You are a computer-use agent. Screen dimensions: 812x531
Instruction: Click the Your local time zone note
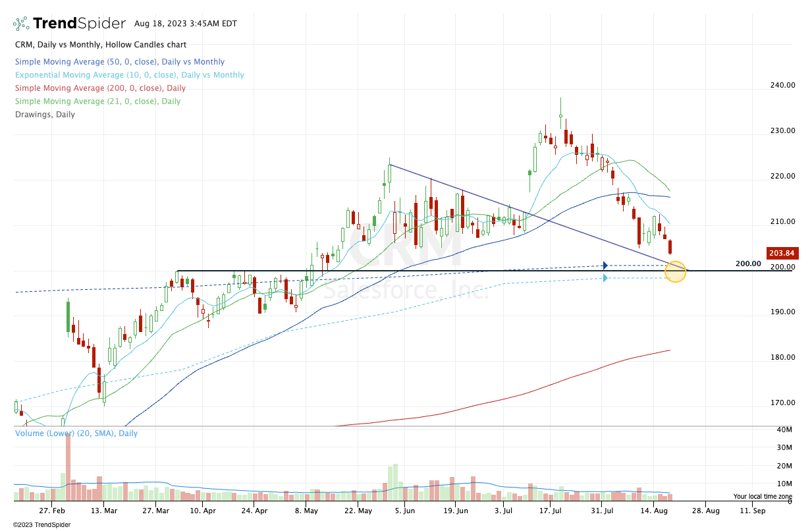point(763,496)
